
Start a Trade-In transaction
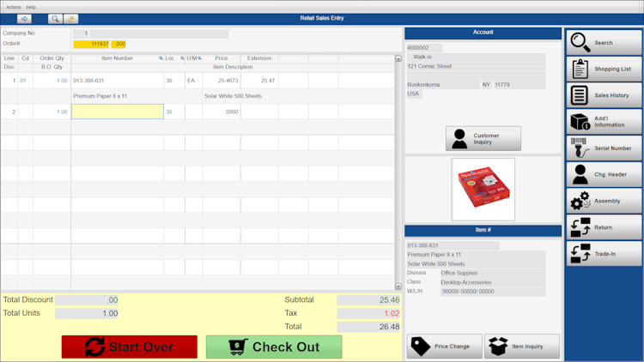coord(604,254)
